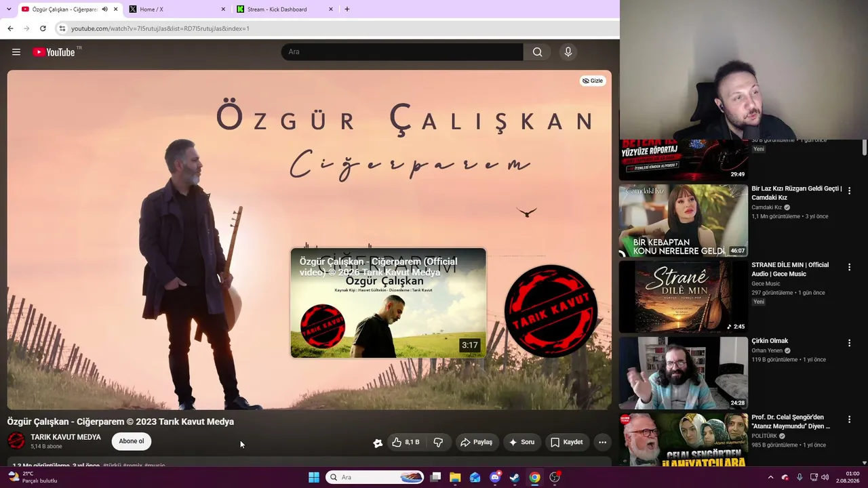Open the volume control in system tray
868x488 pixels.
[x=825, y=477]
